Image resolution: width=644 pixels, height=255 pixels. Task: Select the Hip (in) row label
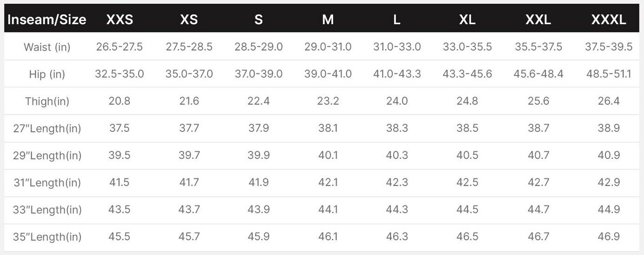pyautogui.click(x=47, y=74)
